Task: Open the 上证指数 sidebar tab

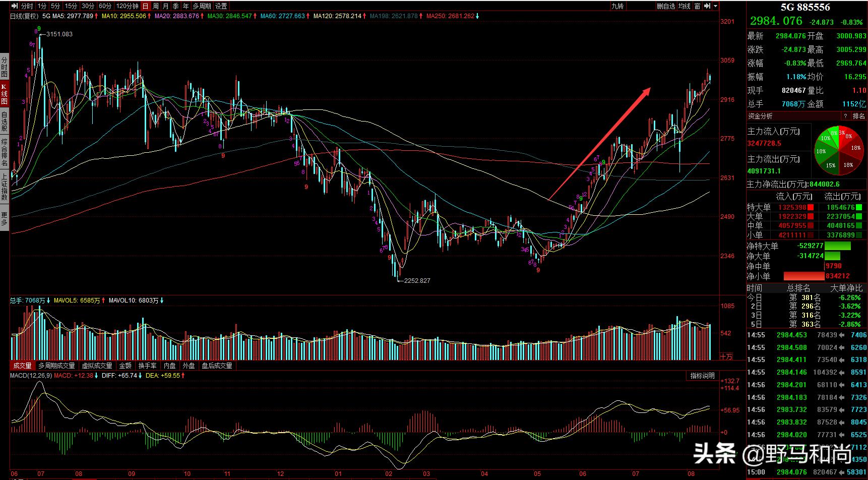Action: [x=4, y=188]
